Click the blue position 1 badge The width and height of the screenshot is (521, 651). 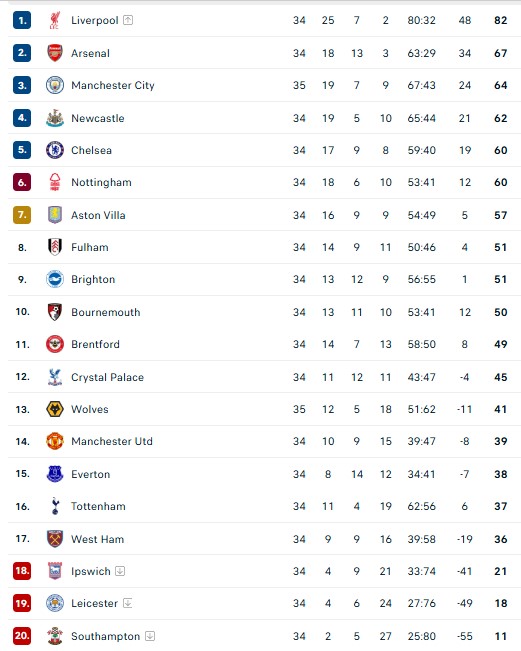tap(22, 20)
